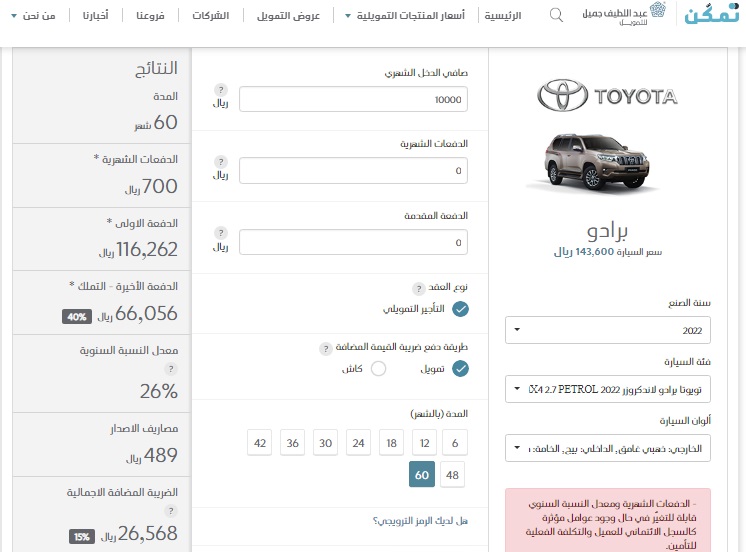Viewport: 746px width, 552px height.
Task: Click the 116,262 first payment value
Action: coord(147,249)
